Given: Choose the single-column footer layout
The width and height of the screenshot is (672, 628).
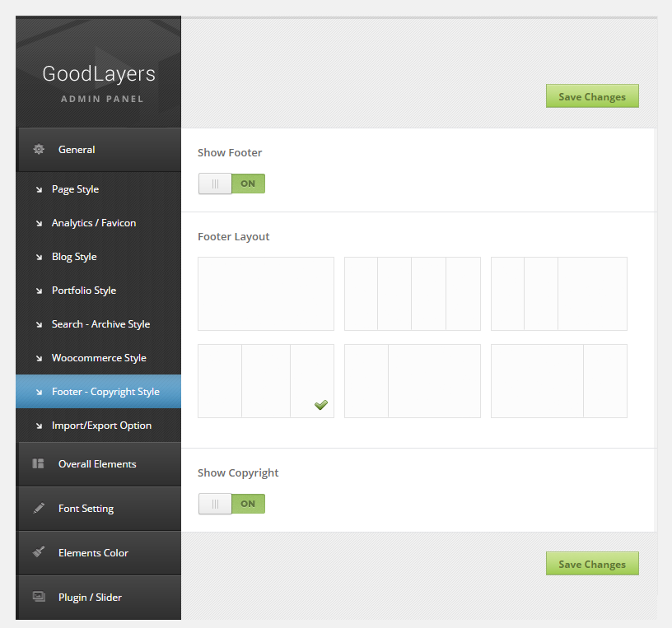Looking at the screenshot, I should (266, 294).
